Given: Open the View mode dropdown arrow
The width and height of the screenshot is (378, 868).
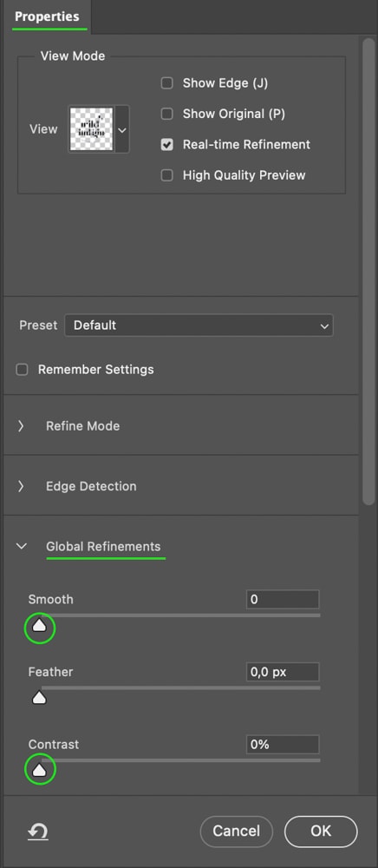Looking at the screenshot, I should click(122, 129).
